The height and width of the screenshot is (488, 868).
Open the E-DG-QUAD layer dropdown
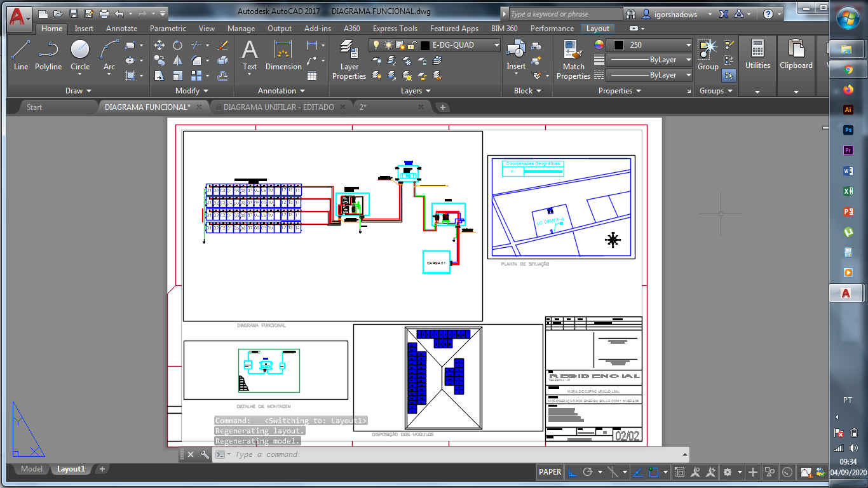point(495,45)
